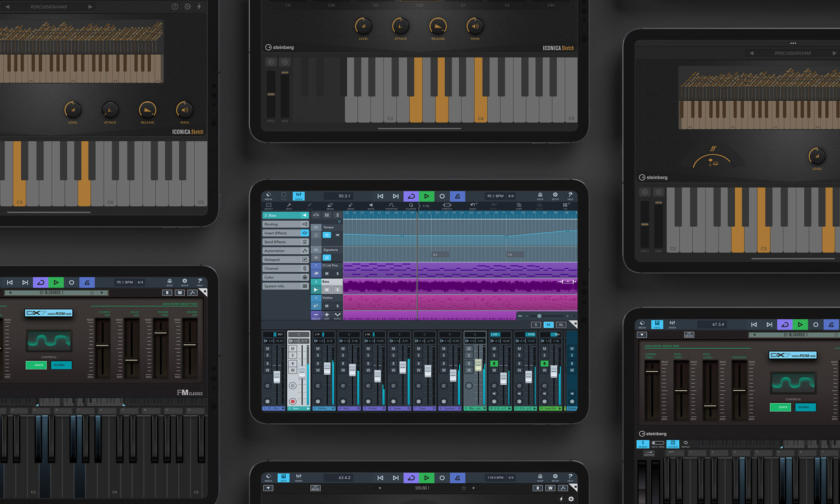
Task: Open grid 1/4 setting in center toolbar
Action: click(566, 206)
